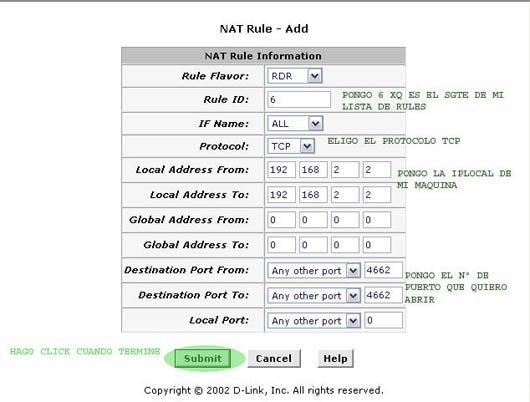Viewport: 530px width, 402px height.
Task: Select last octet of Local Address From
Action: pyautogui.click(x=377, y=169)
